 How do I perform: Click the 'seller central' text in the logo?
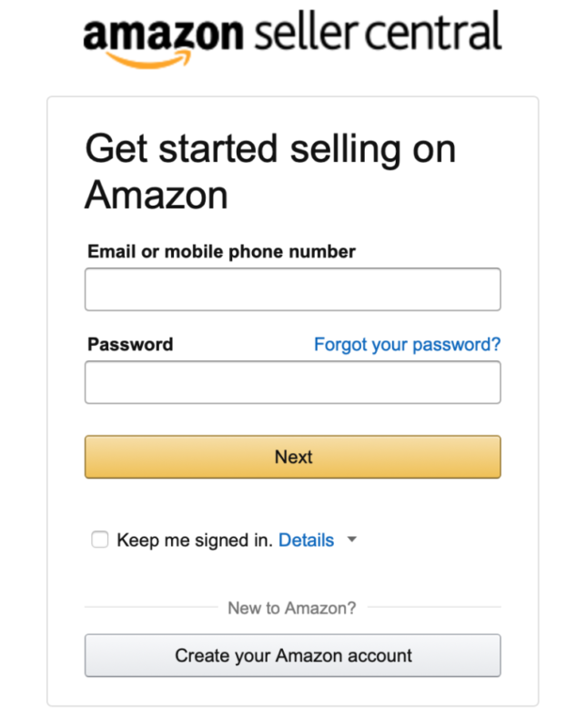(378, 34)
